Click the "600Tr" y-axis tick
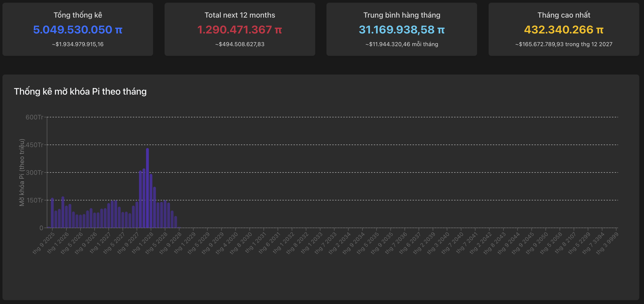644x304 pixels. click(34, 117)
